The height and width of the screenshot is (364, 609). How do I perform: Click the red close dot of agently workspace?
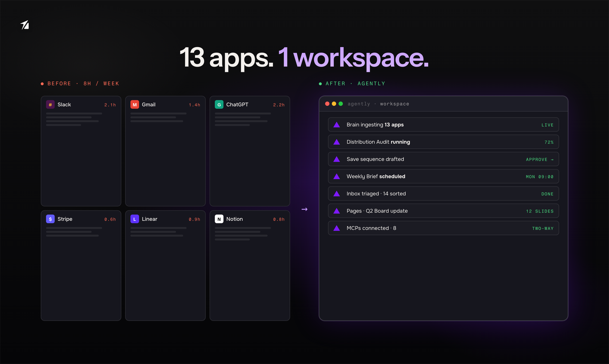click(327, 104)
